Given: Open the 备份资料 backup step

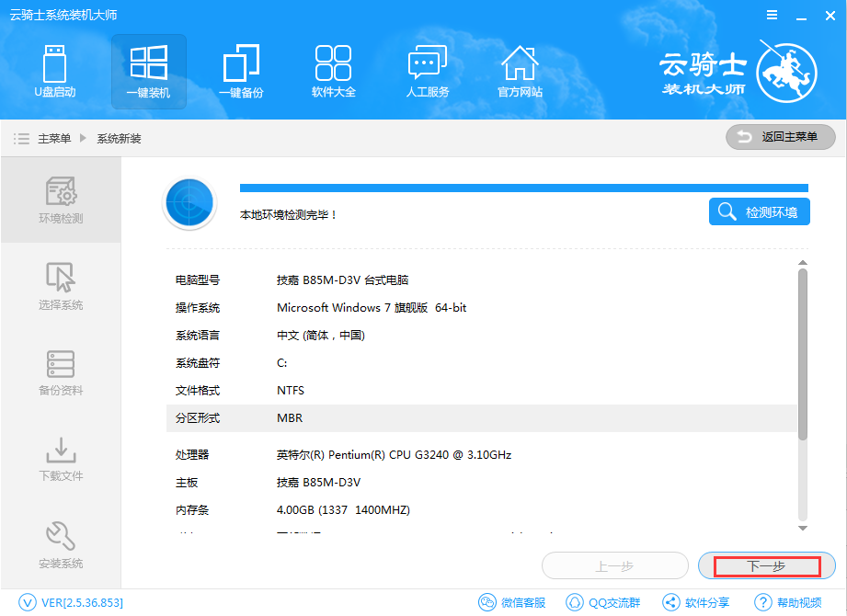Looking at the screenshot, I should coord(60,372).
